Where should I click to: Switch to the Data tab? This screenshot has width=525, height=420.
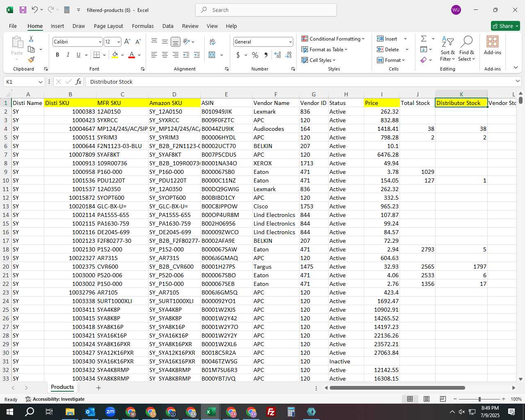(x=168, y=26)
